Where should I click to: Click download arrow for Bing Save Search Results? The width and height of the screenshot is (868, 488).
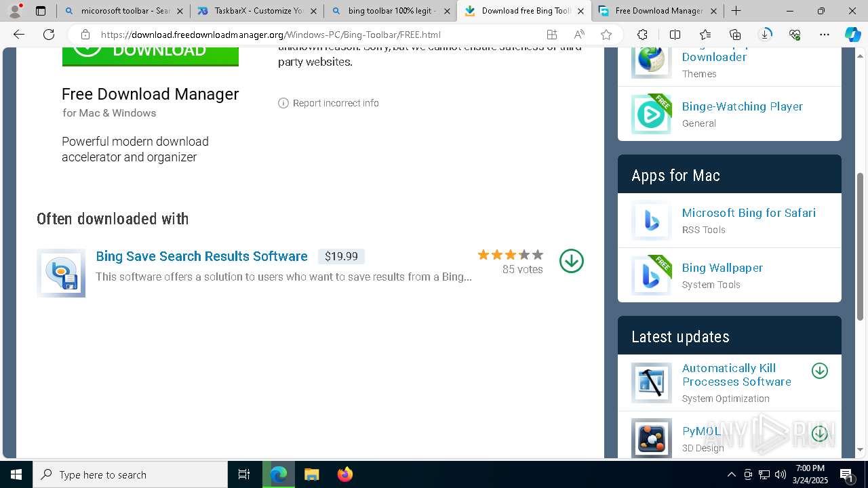point(572,261)
